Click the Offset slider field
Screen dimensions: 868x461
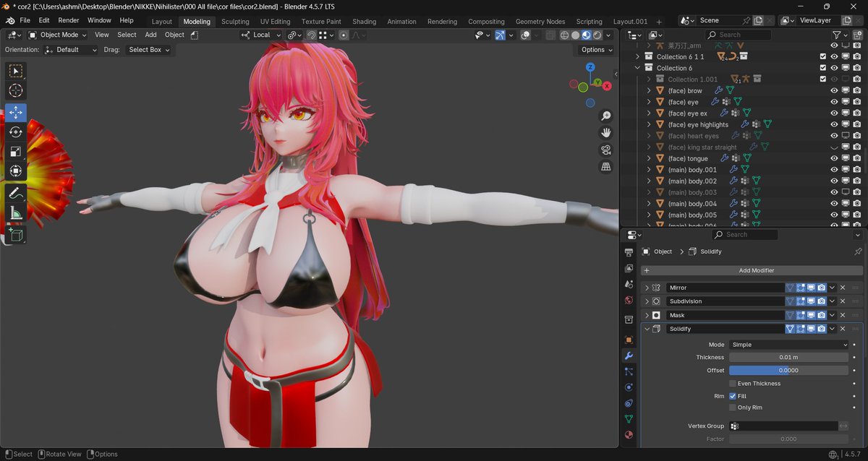[x=788, y=370]
